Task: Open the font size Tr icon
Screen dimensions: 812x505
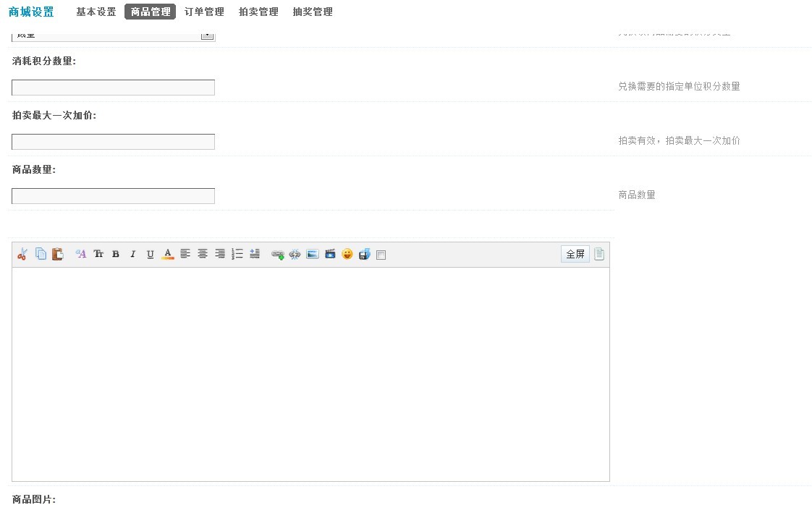Action: click(x=98, y=254)
